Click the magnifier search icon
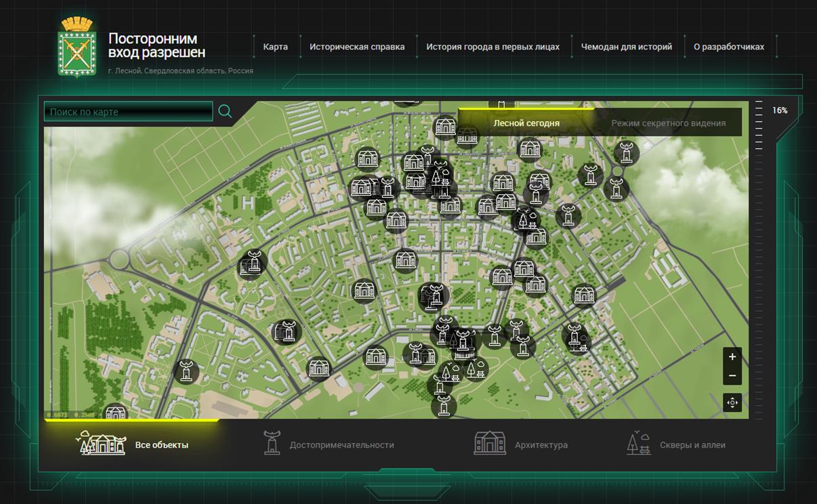 pyautogui.click(x=225, y=112)
